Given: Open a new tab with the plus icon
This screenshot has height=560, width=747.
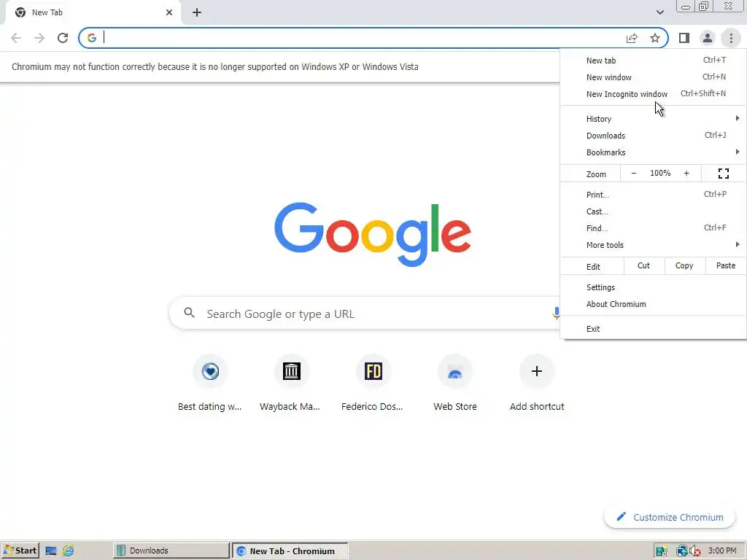Looking at the screenshot, I should 197,12.
